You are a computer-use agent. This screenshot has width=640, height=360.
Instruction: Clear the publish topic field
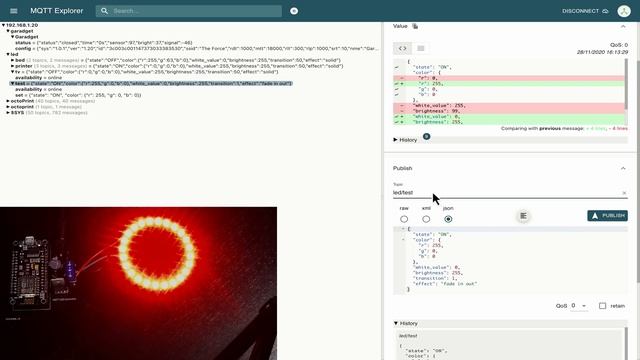tap(624, 193)
